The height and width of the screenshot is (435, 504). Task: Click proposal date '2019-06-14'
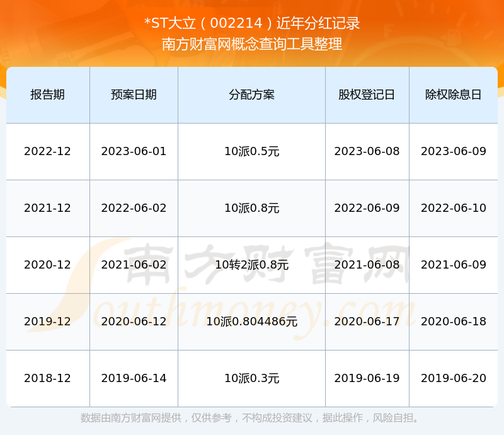pos(134,378)
